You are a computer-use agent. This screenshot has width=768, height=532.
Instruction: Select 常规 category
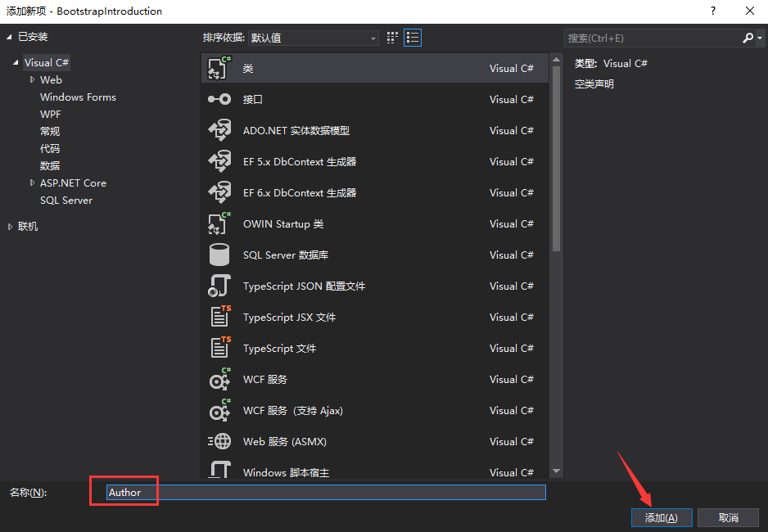tap(50, 131)
